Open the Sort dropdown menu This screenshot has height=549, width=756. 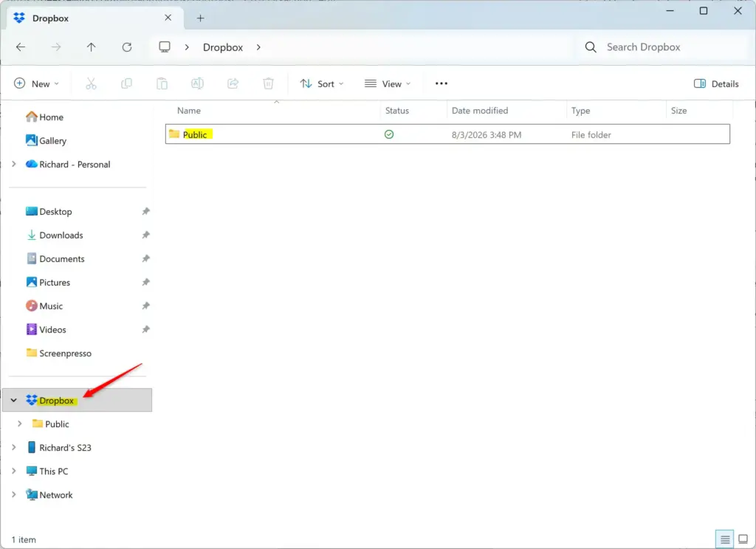tap(322, 83)
